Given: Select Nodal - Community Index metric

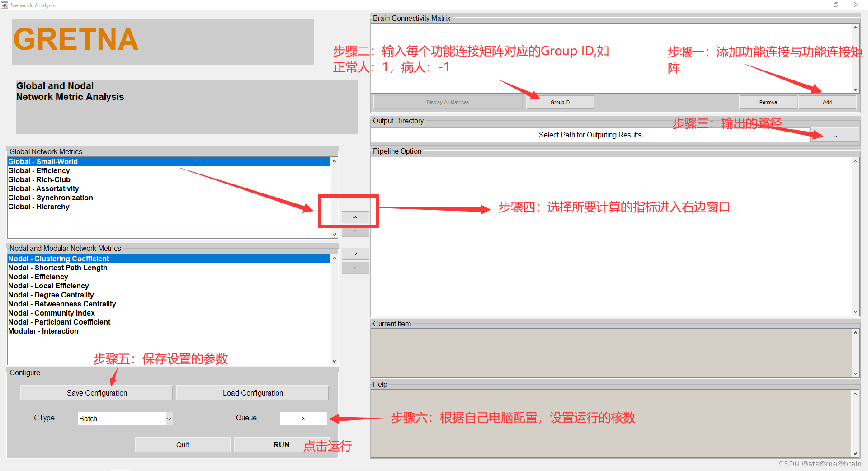Looking at the screenshot, I should pos(169,313).
